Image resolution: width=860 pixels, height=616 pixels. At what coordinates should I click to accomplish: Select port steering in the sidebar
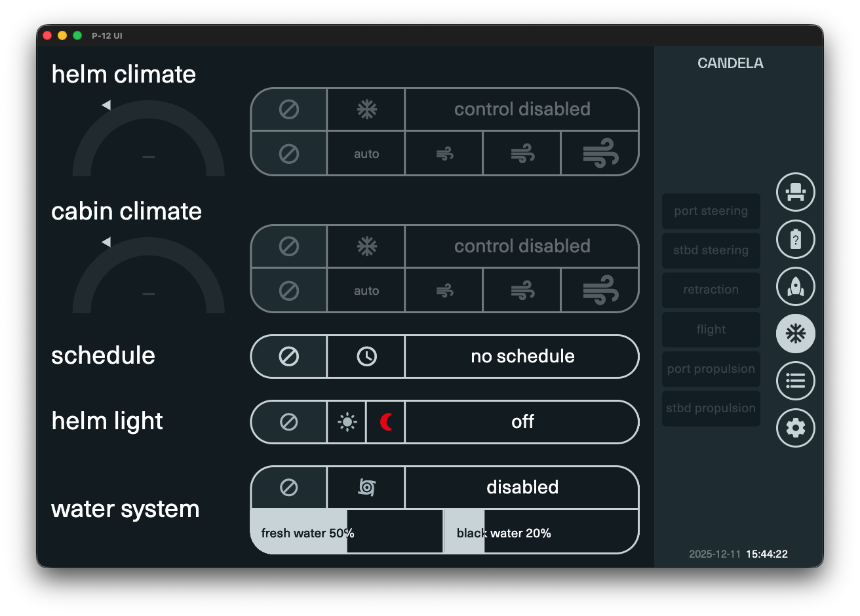coord(711,211)
